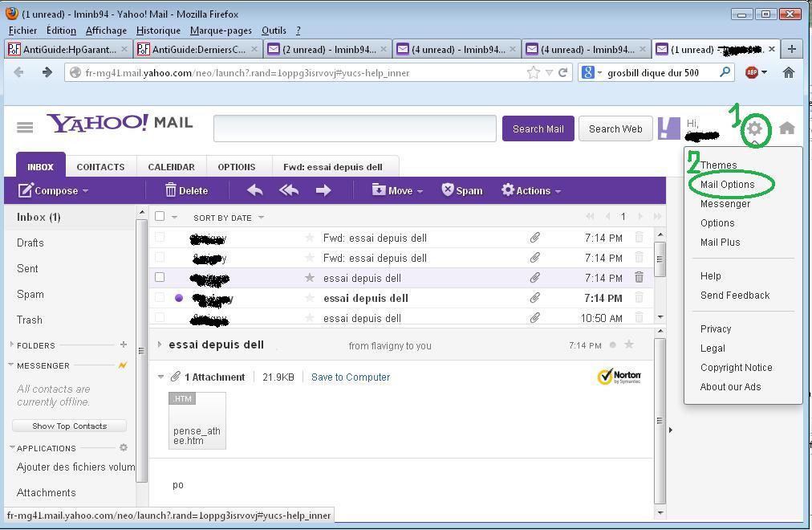The height and width of the screenshot is (530, 812).
Task: Star the 10:50 AM essai depuis dell email
Action: (x=310, y=317)
